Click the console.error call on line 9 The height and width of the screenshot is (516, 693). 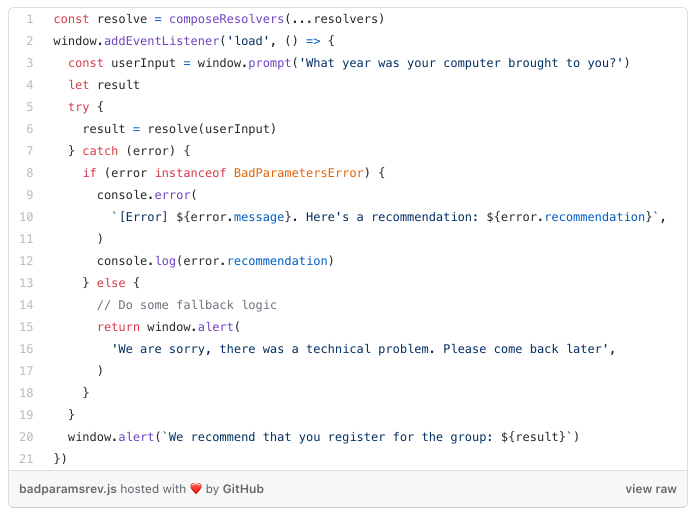pos(146,195)
